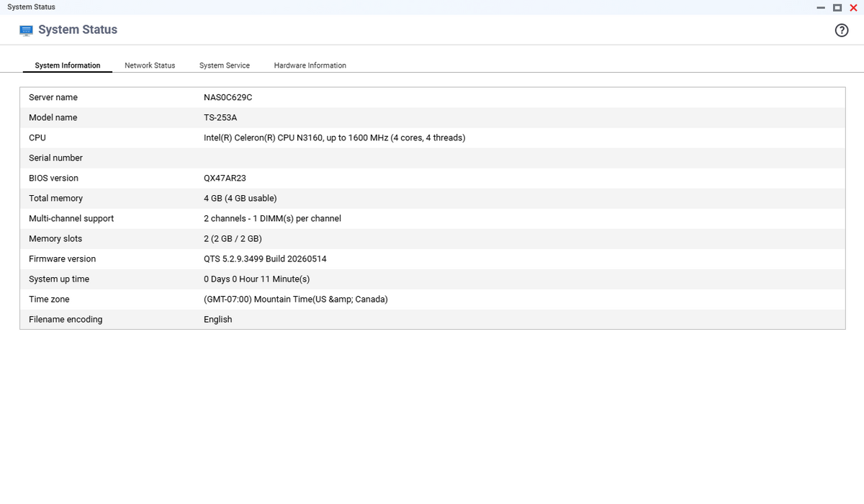Viewport: 864px width, 504px height.
Task: Select the Serial number row
Action: point(432,158)
